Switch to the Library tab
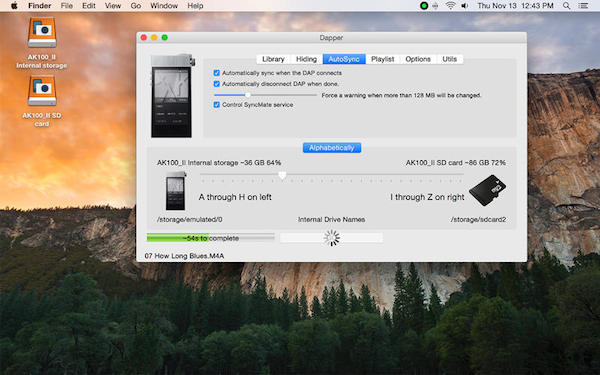The width and height of the screenshot is (600, 375). [273, 59]
